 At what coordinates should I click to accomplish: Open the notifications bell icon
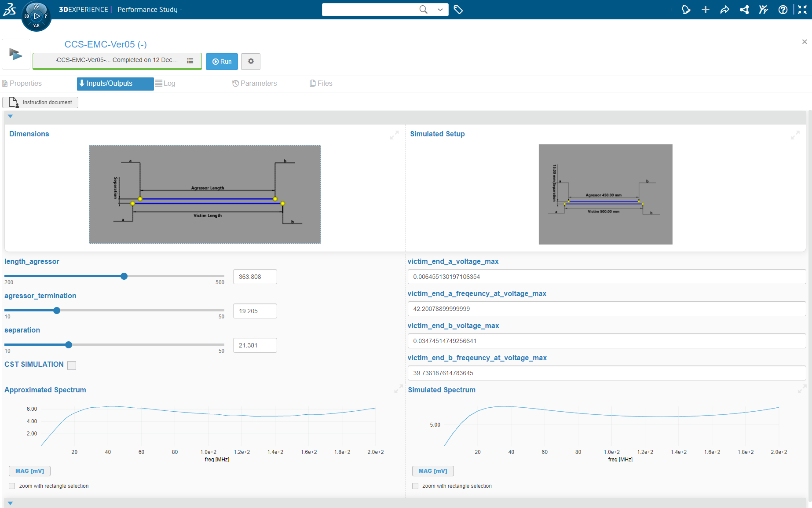[686, 9]
